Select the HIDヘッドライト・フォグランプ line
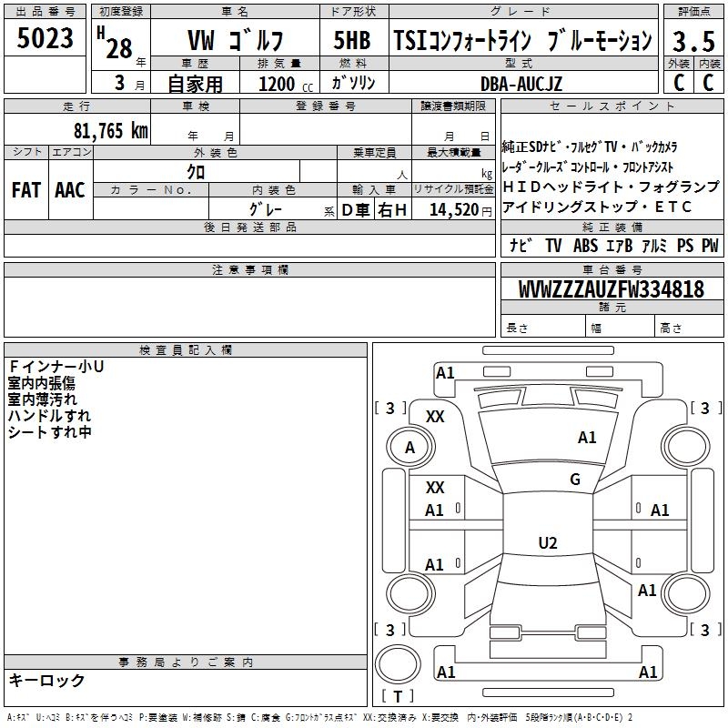 [611, 187]
